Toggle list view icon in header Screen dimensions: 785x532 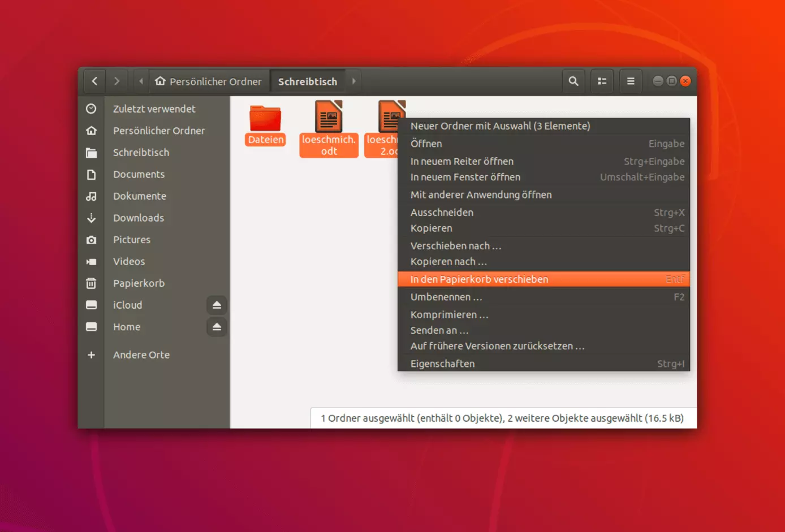pyautogui.click(x=602, y=81)
